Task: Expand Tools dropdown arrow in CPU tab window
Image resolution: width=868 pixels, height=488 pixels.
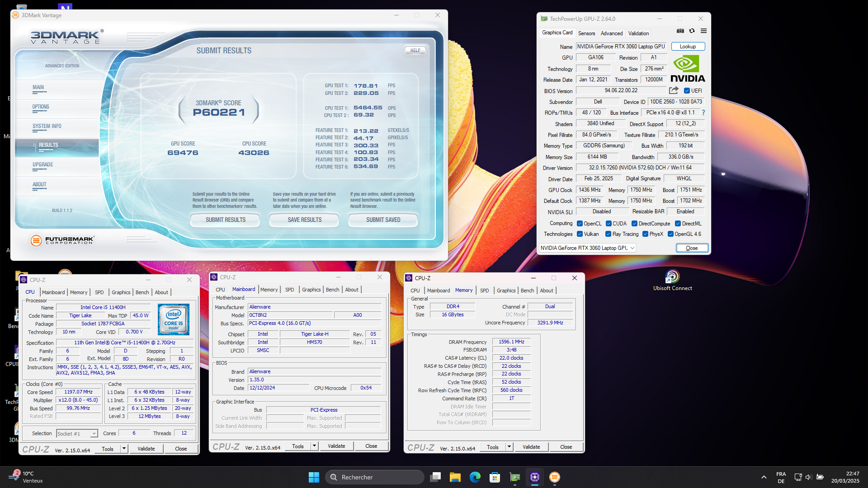Action: pos(124,449)
